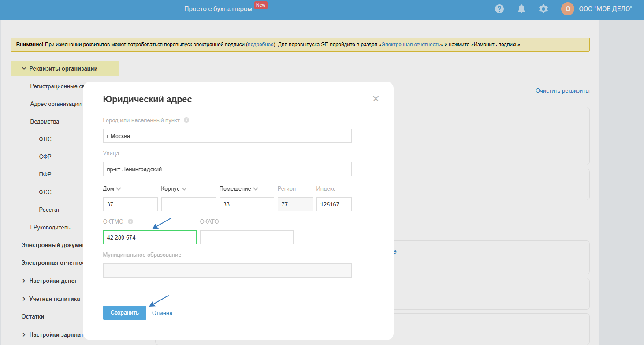This screenshot has width=644, height=345.
Task: Open the СФР sidebar item
Action: (45, 157)
